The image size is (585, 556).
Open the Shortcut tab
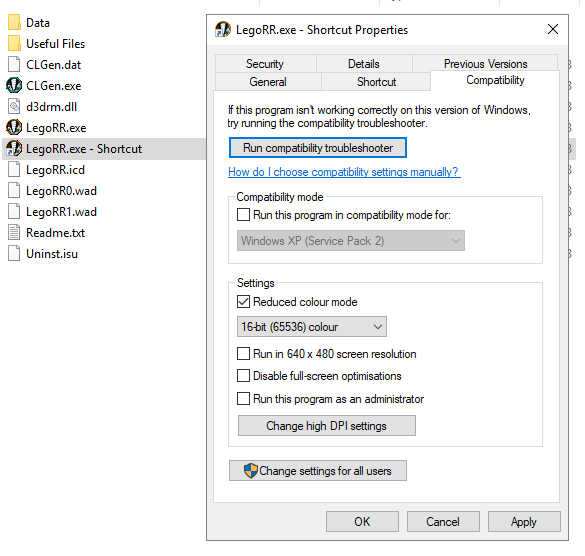376,82
